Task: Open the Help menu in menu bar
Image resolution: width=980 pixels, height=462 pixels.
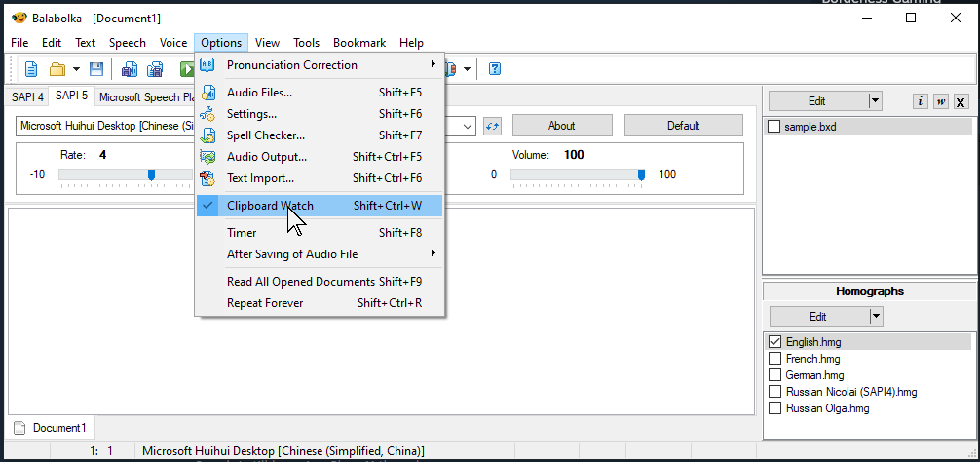Action: 411,43
